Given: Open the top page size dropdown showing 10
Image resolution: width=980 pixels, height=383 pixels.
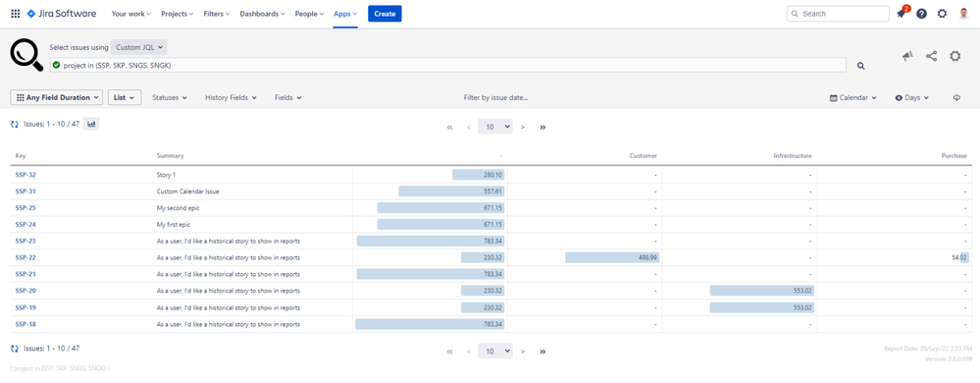Looking at the screenshot, I should [x=495, y=127].
